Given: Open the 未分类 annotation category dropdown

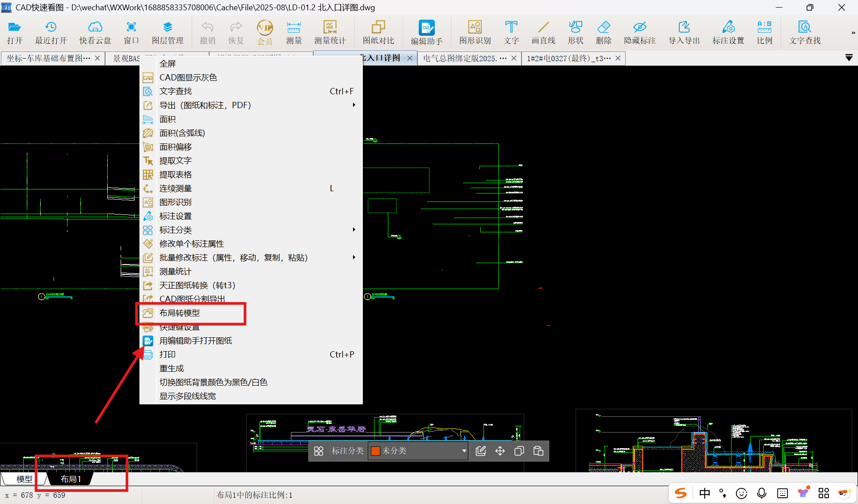Looking at the screenshot, I should (464, 451).
